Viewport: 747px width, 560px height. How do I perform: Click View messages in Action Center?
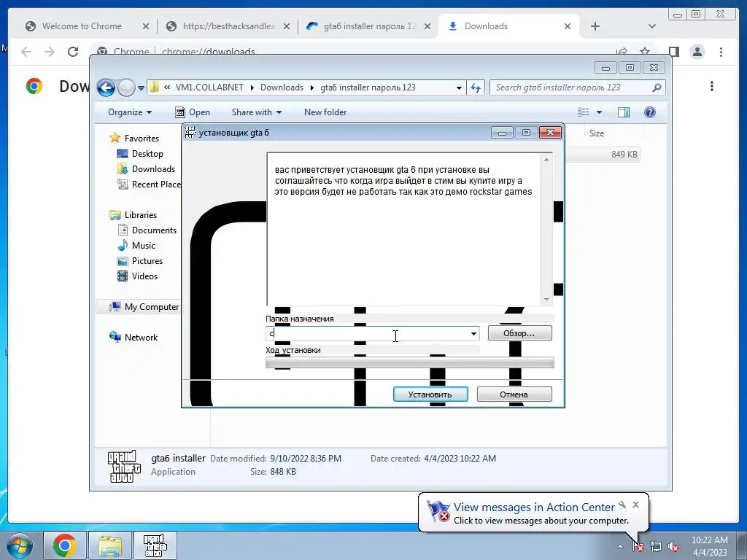coord(533,507)
